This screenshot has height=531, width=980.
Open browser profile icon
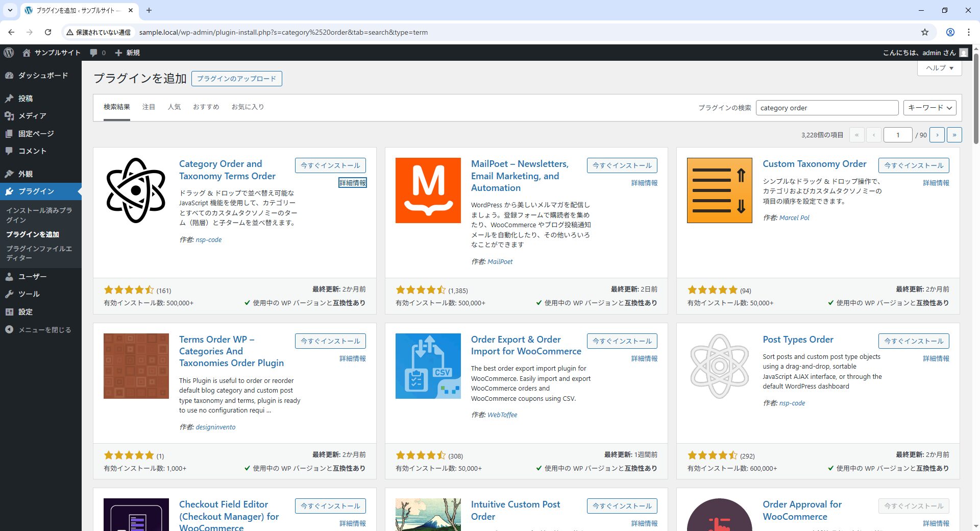click(950, 32)
